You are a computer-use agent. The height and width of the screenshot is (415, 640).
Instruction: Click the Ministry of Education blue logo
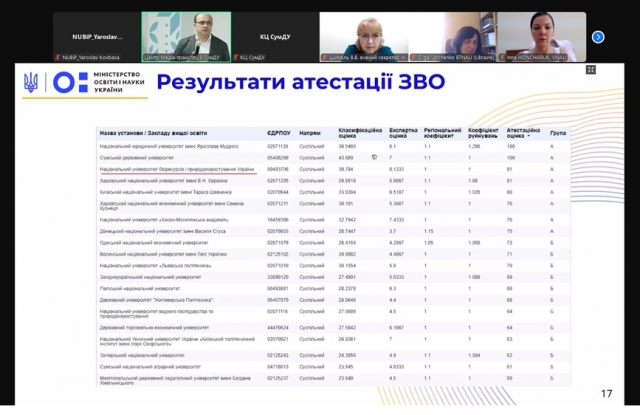[71, 82]
